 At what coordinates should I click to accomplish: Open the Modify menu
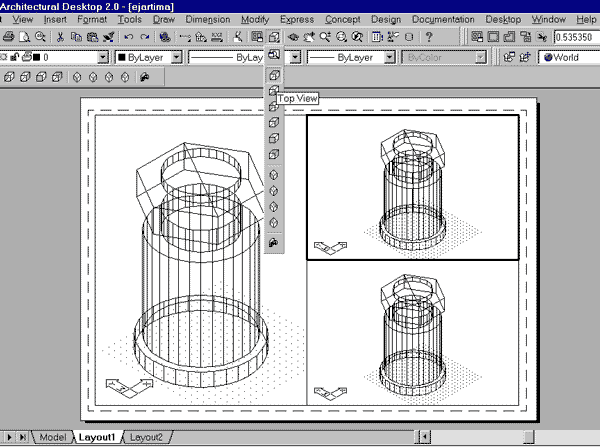(x=255, y=19)
